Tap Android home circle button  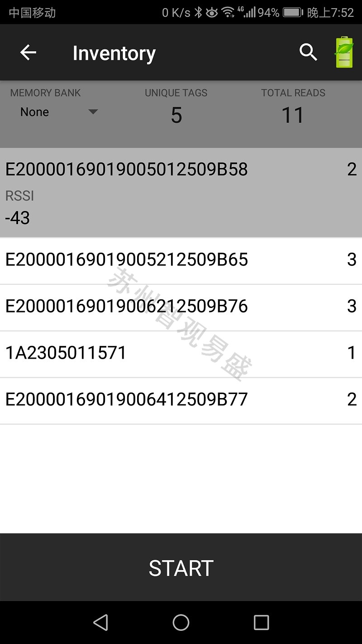click(x=181, y=622)
